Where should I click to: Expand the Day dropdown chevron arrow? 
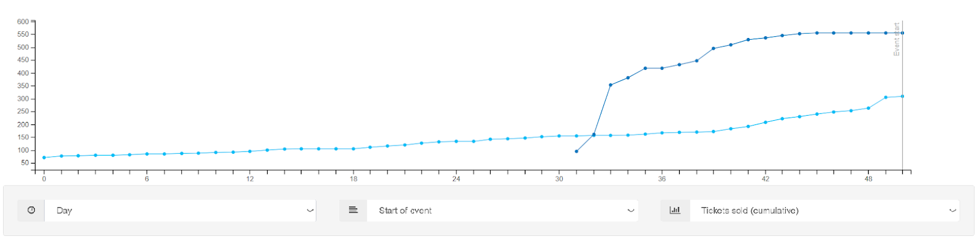tap(310, 211)
